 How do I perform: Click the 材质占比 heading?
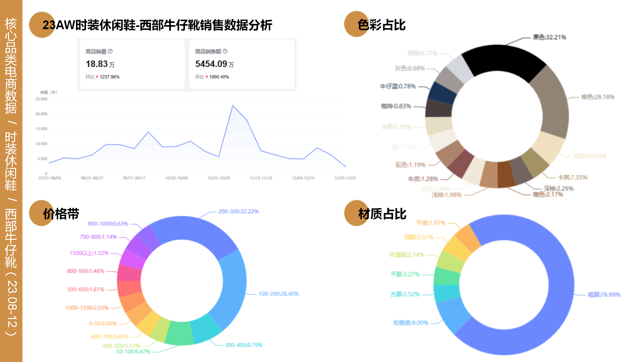click(x=382, y=214)
